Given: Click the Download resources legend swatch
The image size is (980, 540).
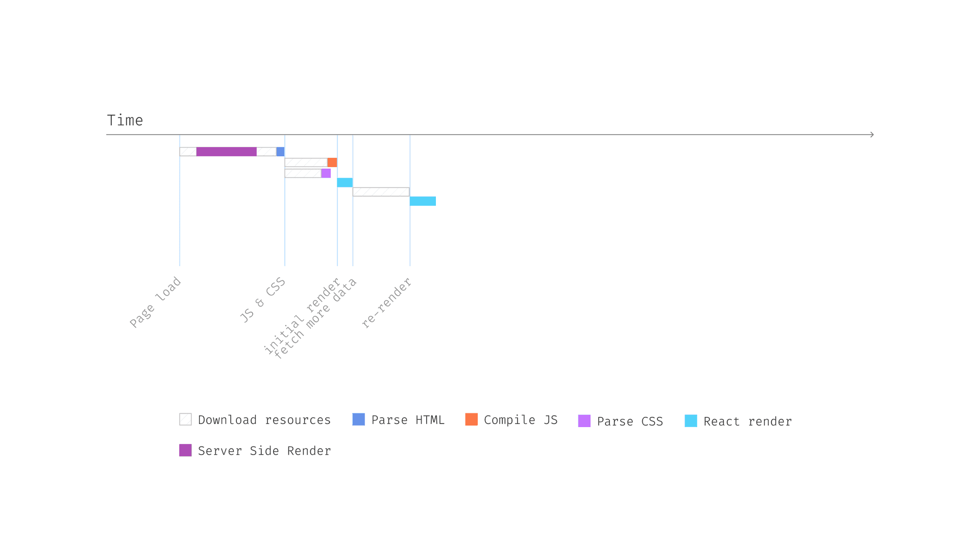Looking at the screenshot, I should (x=185, y=419).
